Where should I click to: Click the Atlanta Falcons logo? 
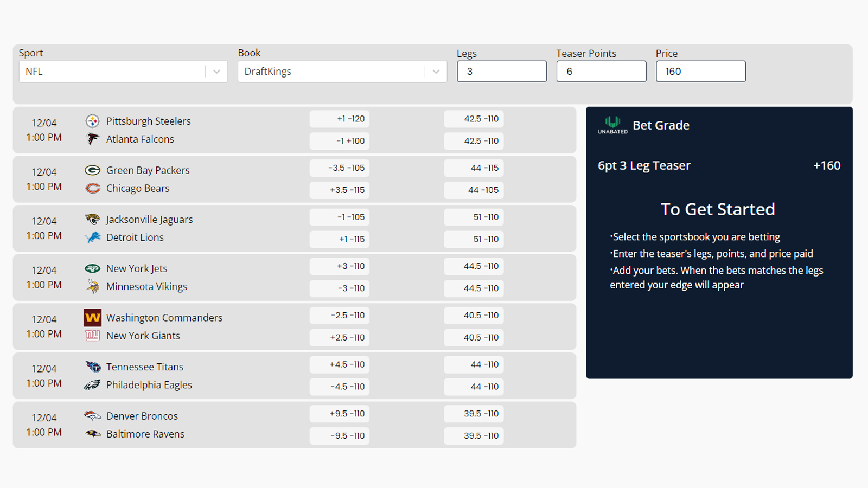[x=93, y=139]
